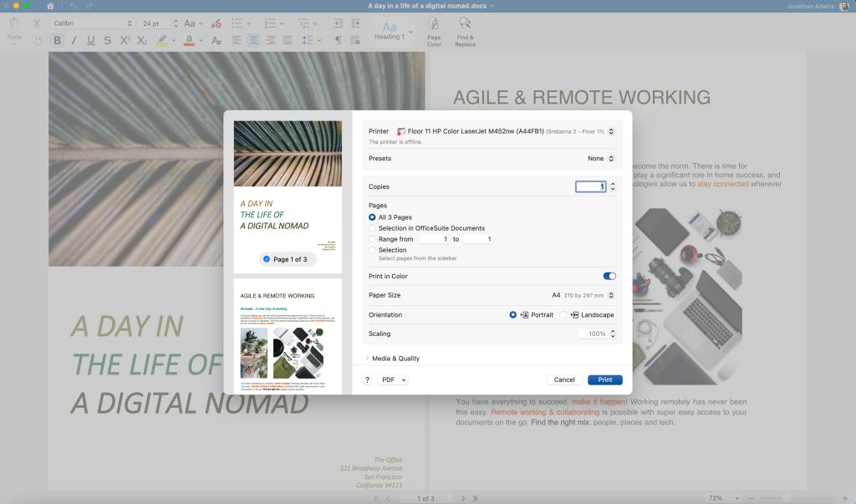856x504 pixels.
Task: Expand the Media & Quality section
Action: click(x=393, y=359)
